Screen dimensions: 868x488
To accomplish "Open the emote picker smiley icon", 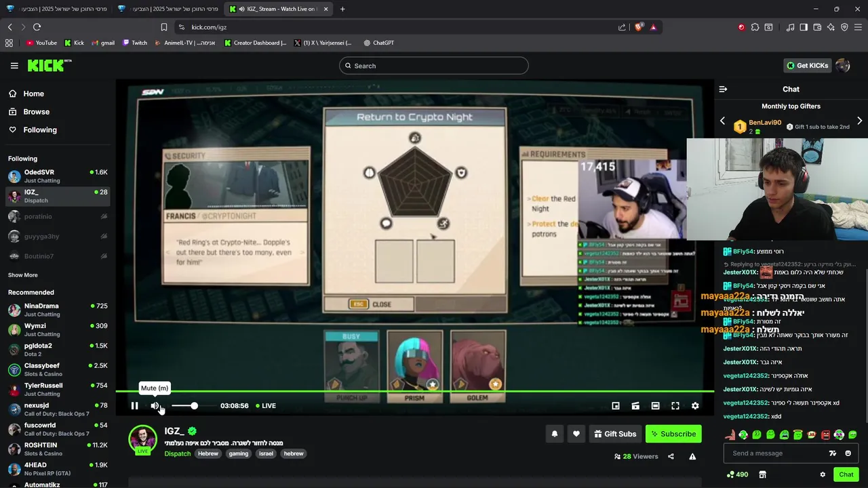I will tap(848, 453).
